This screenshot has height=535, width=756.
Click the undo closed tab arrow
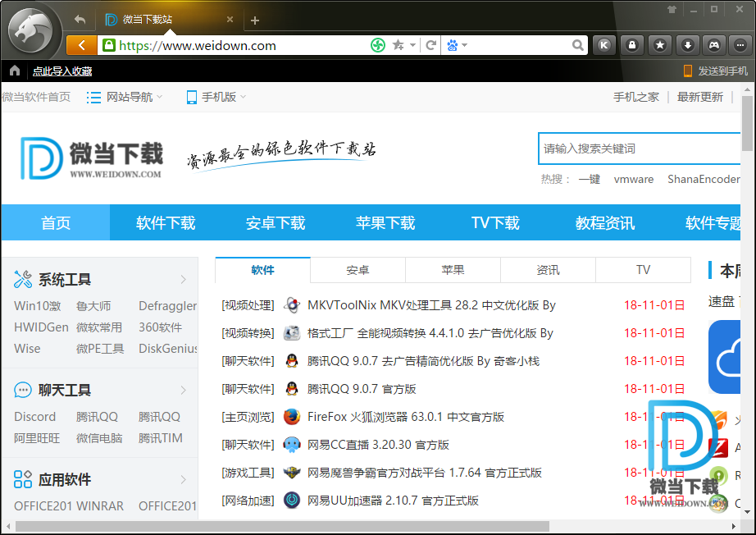coord(80,20)
